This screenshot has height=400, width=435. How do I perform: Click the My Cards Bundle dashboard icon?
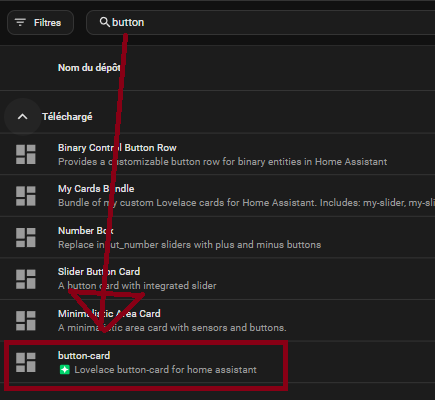pos(26,196)
